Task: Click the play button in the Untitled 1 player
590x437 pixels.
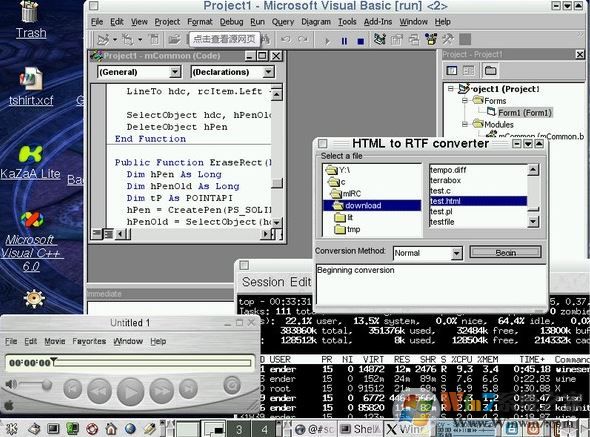Action: pos(130,391)
